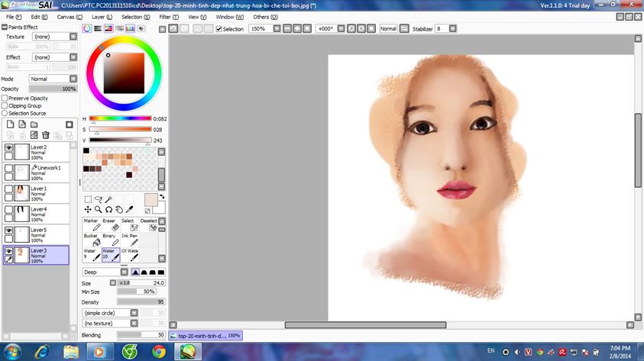Open the Window menu

pos(230,17)
